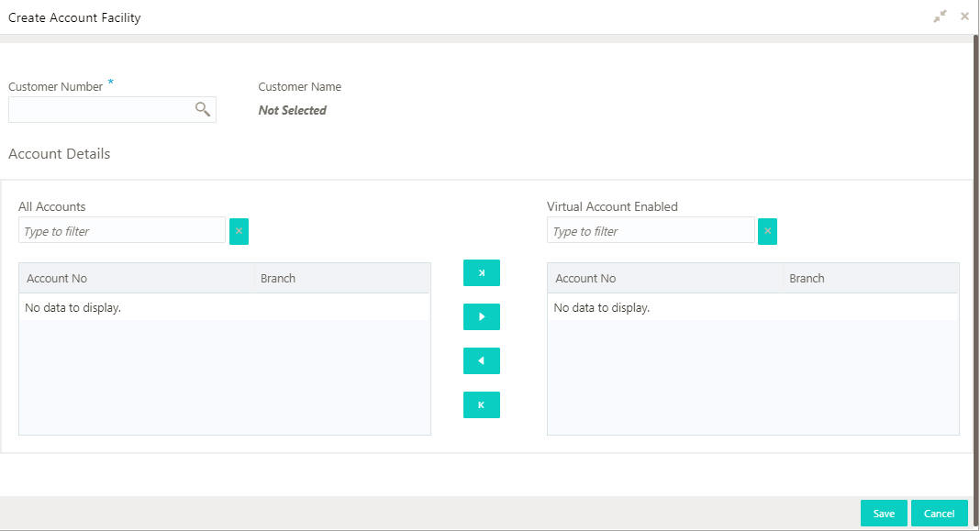Collapse the Create Account Facility dialog window
This screenshot has height=531, width=980.
pyautogui.click(x=940, y=17)
